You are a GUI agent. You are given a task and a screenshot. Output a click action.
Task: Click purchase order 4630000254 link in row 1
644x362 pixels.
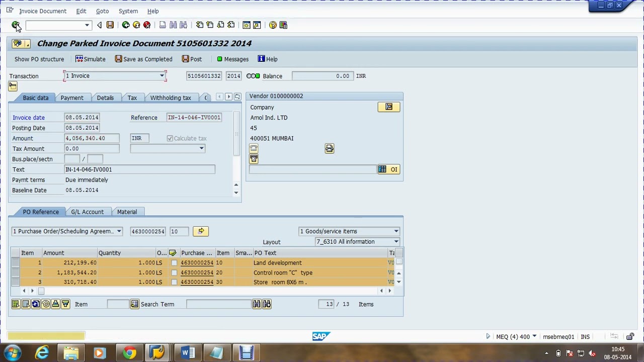click(x=197, y=263)
